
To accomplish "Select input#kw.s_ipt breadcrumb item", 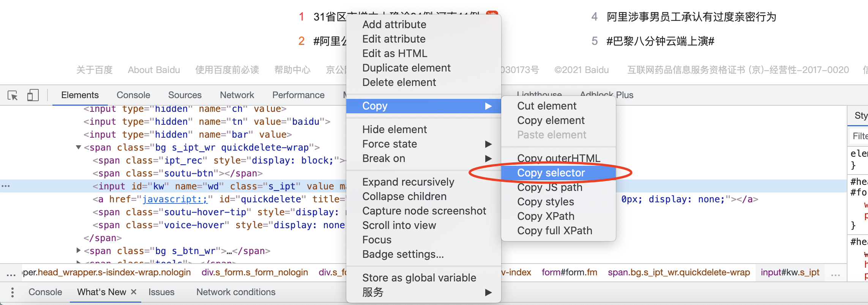I will [790, 272].
